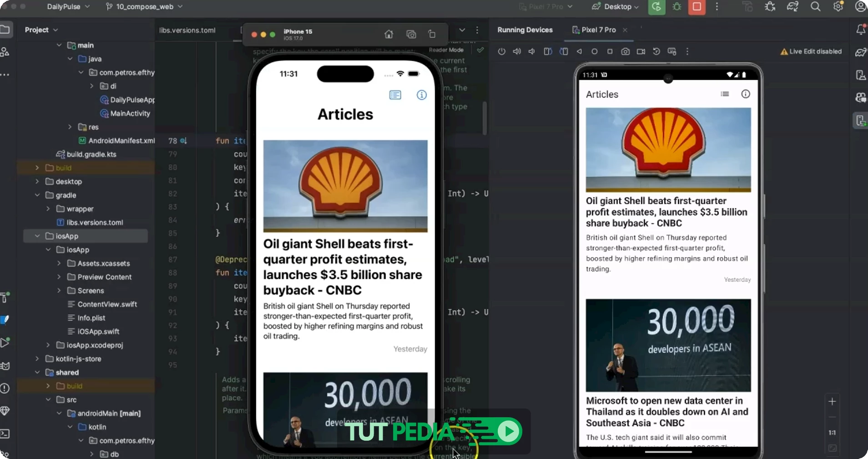Tap the sources list icon in iPhone app
The width and height of the screenshot is (868, 459).
click(395, 95)
